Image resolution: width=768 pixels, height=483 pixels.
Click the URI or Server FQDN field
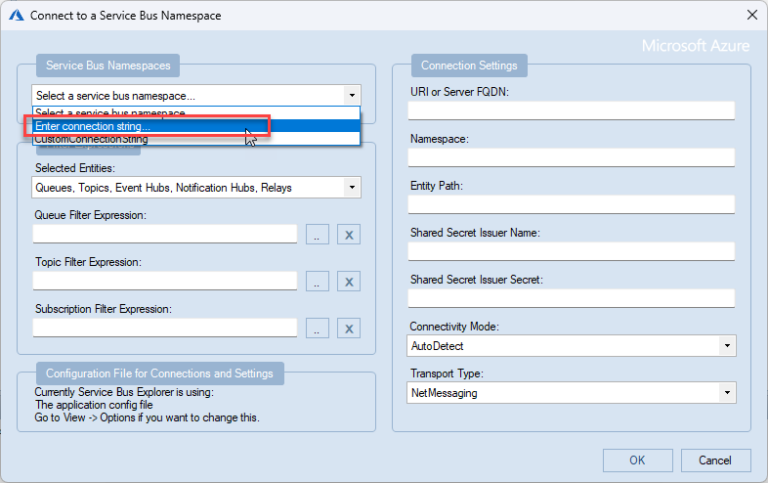(x=571, y=111)
